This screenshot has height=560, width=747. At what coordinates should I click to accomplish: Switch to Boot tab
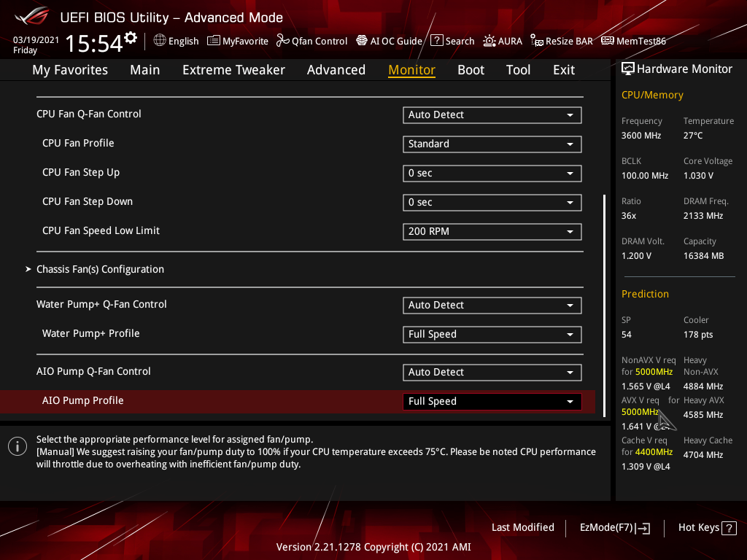471,70
